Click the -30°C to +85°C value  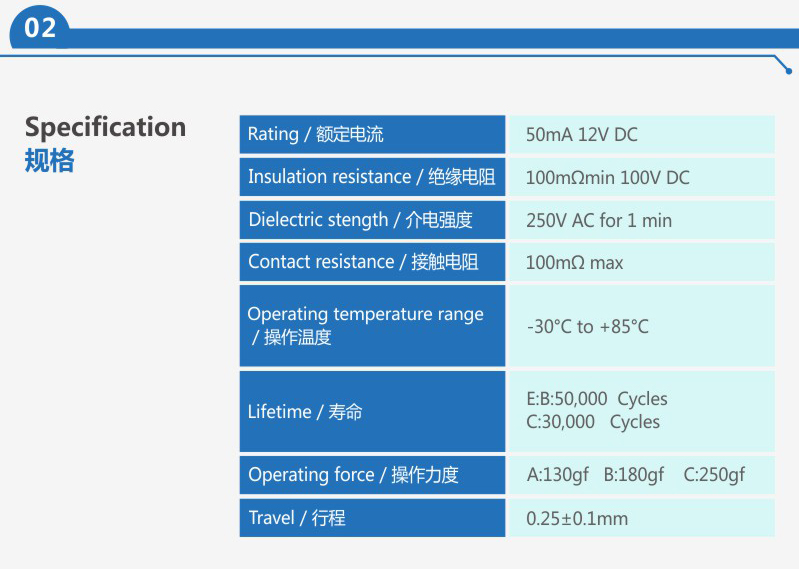(x=588, y=327)
